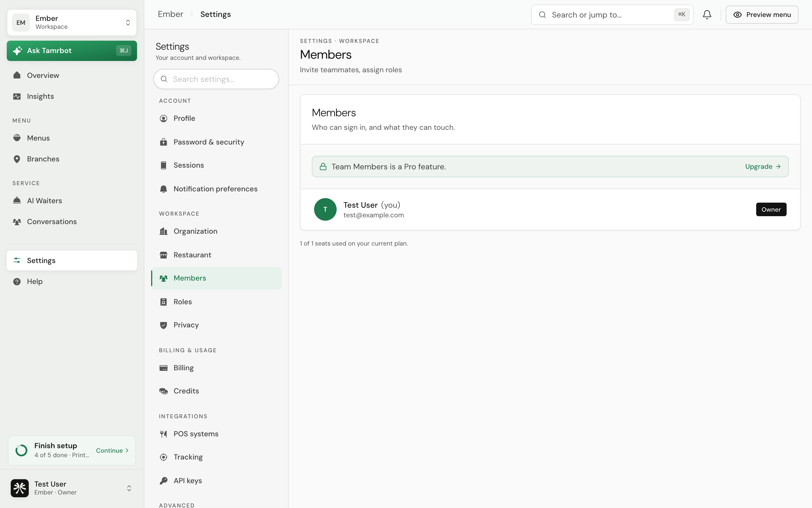Screen dimensions: 812x508
Task: Click 'Team Members is a Pro feature' text
Action: click(389, 167)
